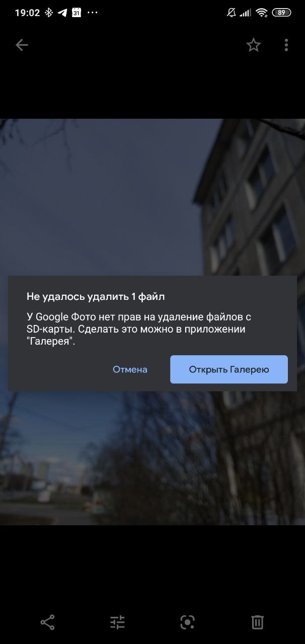Image resolution: width=305 pixels, height=644 pixels.
Task: Tap the three-dots more notifications indicator
Action: tap(93, 13)
